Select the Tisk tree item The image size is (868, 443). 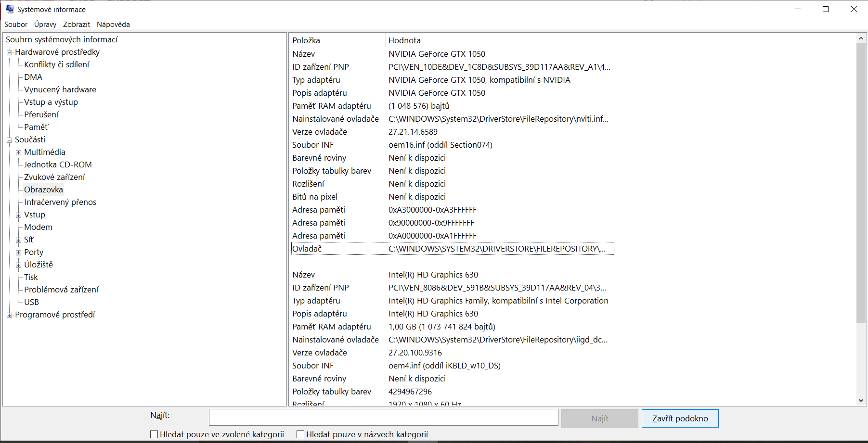pyautogui.click(x=31, y=277)
